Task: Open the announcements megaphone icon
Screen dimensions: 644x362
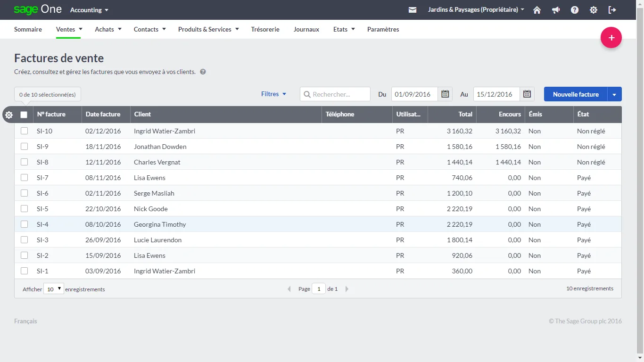Action: point(556,10)
